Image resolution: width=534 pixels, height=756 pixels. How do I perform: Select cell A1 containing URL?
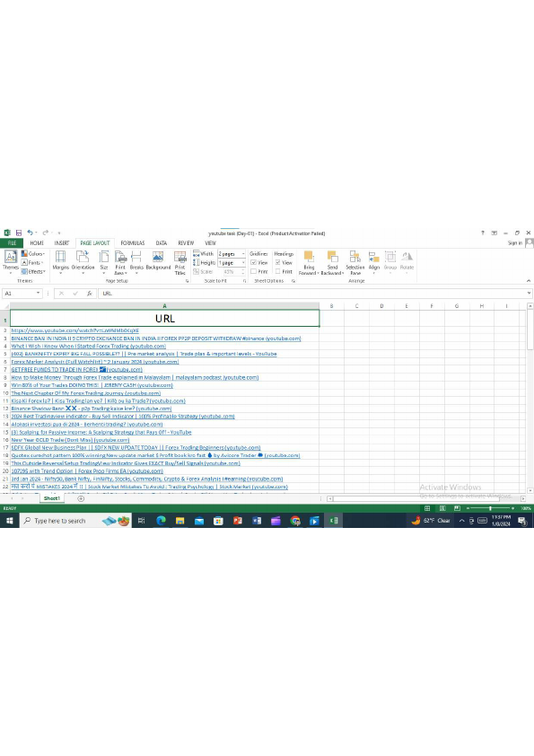point(164,318)
